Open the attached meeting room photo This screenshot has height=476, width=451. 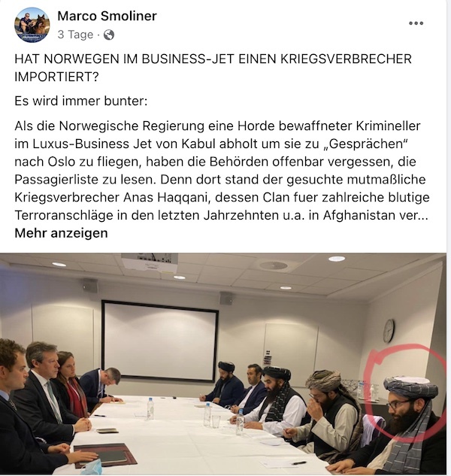223,364
